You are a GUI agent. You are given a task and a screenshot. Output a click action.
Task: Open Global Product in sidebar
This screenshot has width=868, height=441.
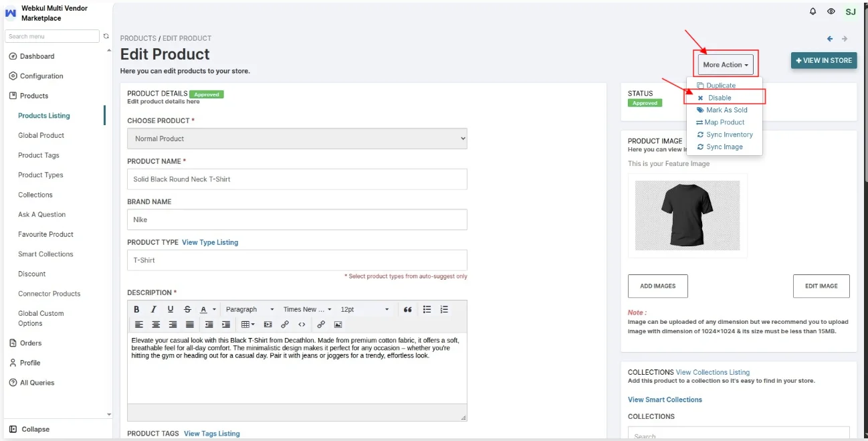pyautogui.click(x=41, y=135)
